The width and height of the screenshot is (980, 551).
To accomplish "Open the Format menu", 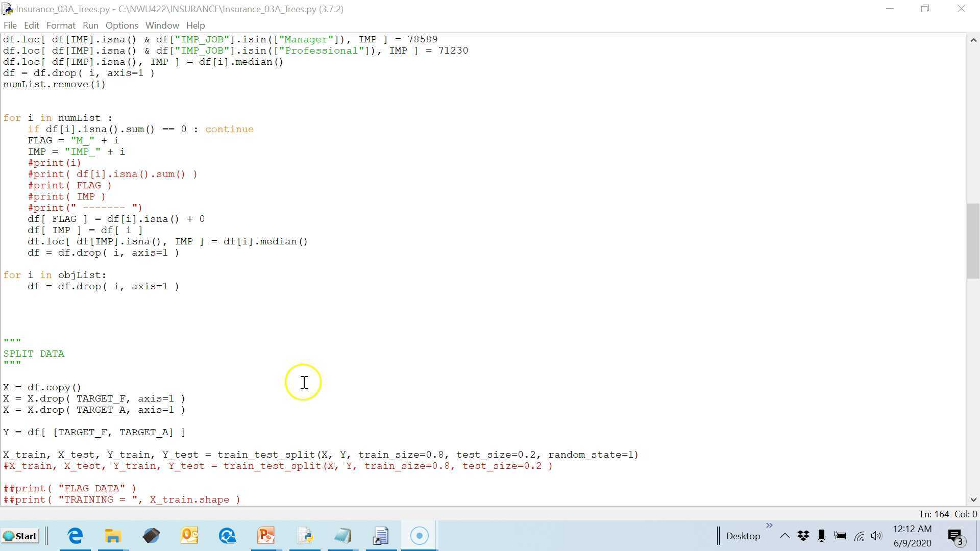I will (x=60, y=25).
